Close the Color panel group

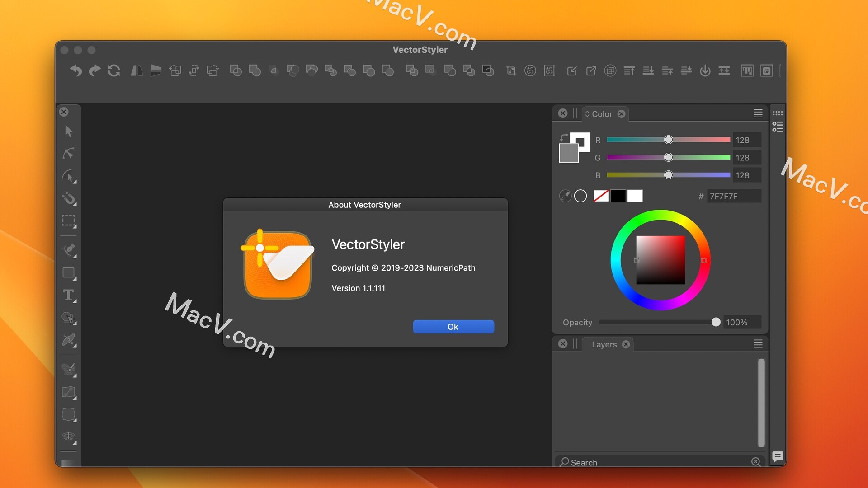tap(563, 113)
